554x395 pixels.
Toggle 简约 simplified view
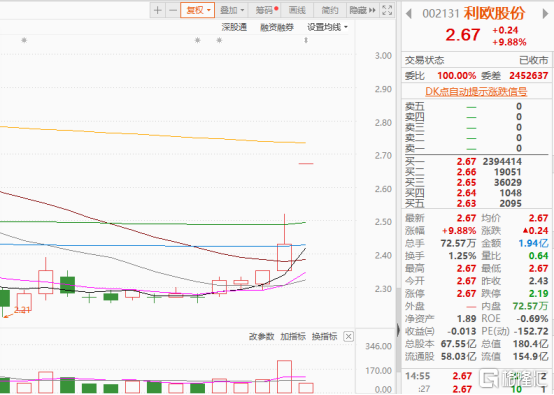(x=330, y=10)
